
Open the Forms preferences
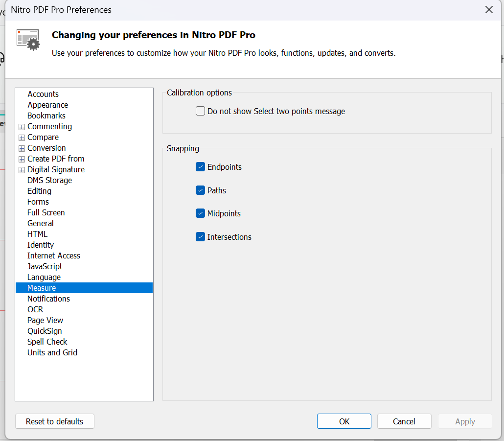(38, 202)
